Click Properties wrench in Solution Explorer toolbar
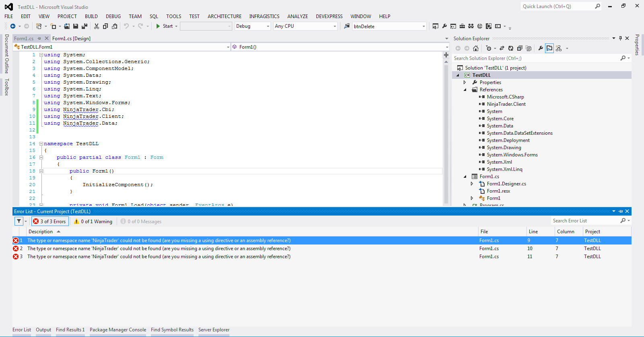This screenshot has height=337, width=644. (541, 48)
